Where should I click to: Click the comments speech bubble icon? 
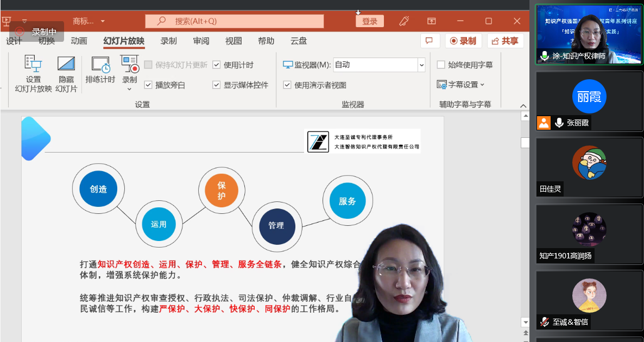[430, 41]
